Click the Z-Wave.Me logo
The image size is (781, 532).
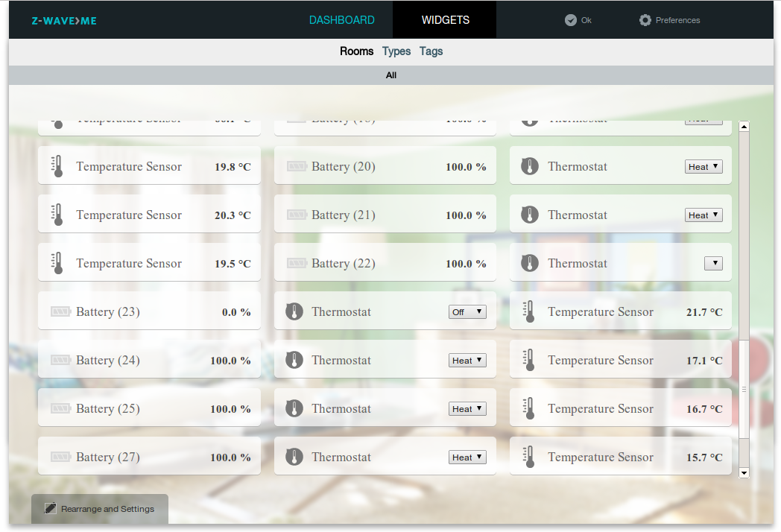pyautogui.click(x=64, y=21)
